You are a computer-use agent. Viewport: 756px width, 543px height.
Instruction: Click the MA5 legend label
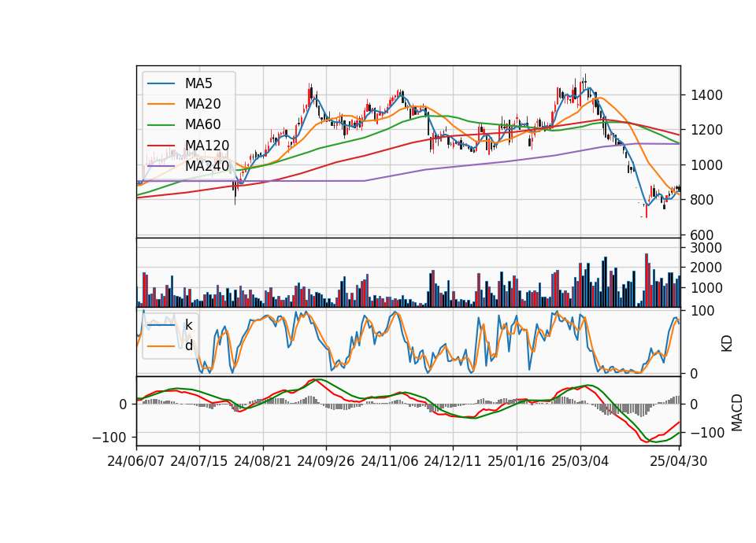pyautogui.click(x=198, y=83)
